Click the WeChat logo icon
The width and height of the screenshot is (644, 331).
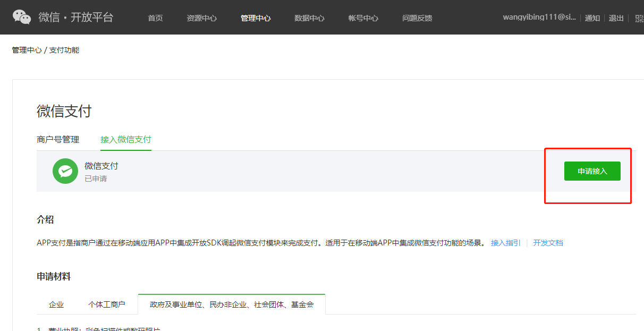[x=22, y=17]
